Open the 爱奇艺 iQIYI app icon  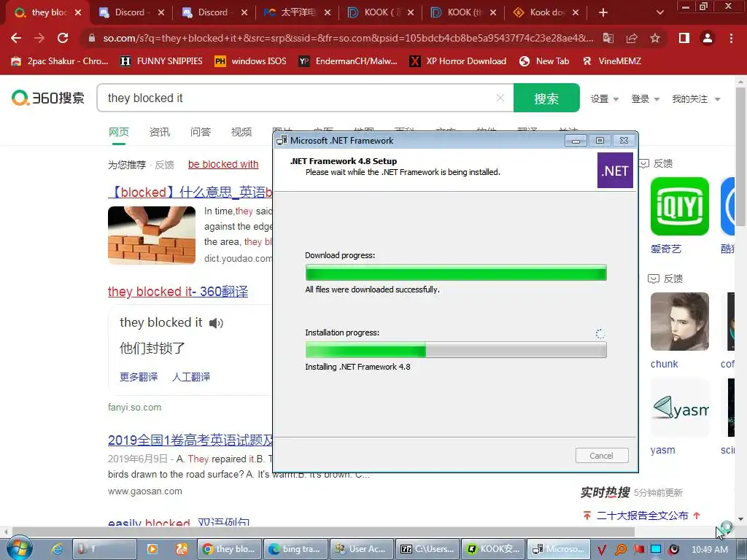pos(679,206)
